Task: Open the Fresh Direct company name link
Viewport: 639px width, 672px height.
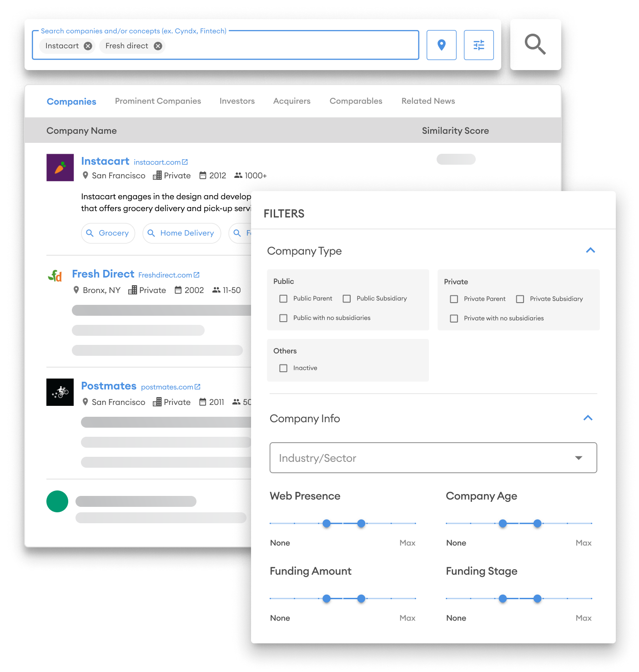Action: point(103,274)
